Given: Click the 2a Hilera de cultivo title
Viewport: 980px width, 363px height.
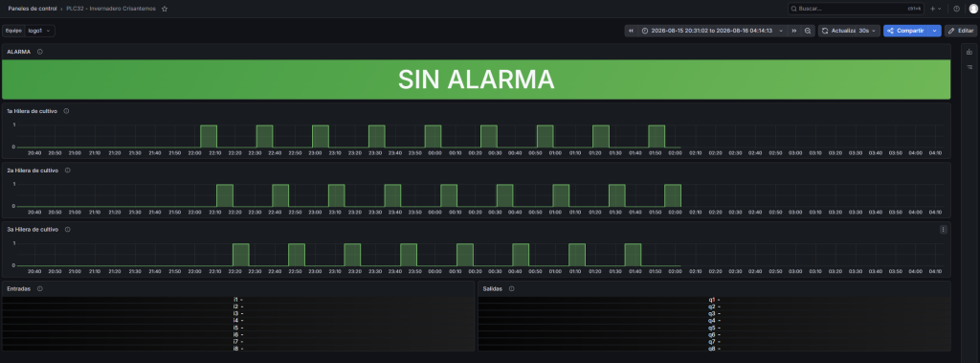Looking at the screenshot, I should point(33,170).
